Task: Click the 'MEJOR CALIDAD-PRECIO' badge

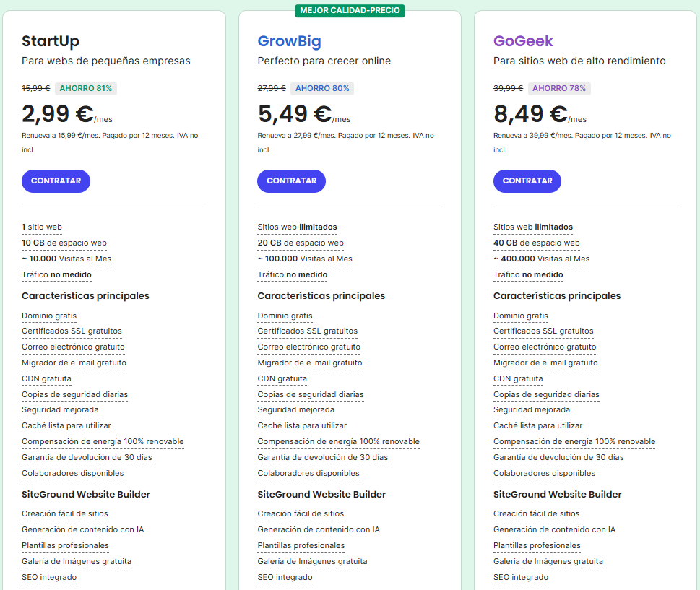Action: [x=350, y=11]
